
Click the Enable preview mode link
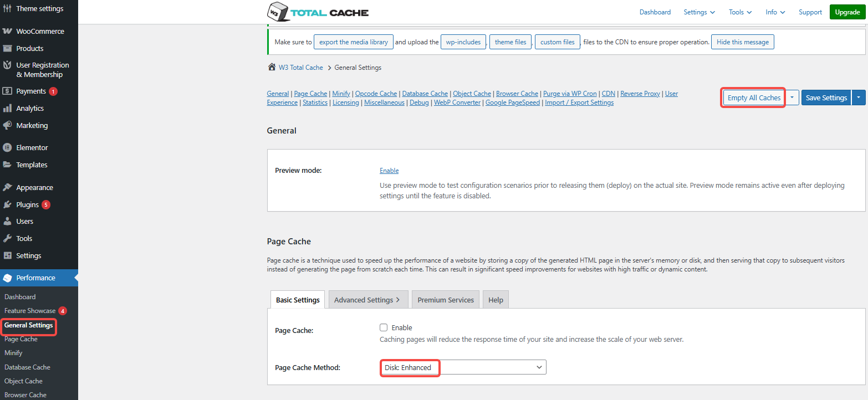point(389,171)
